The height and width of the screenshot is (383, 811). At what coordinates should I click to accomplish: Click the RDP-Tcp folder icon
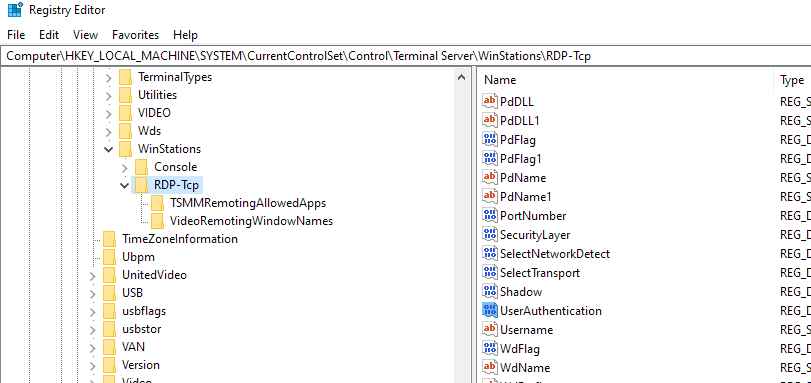[142, 185]
